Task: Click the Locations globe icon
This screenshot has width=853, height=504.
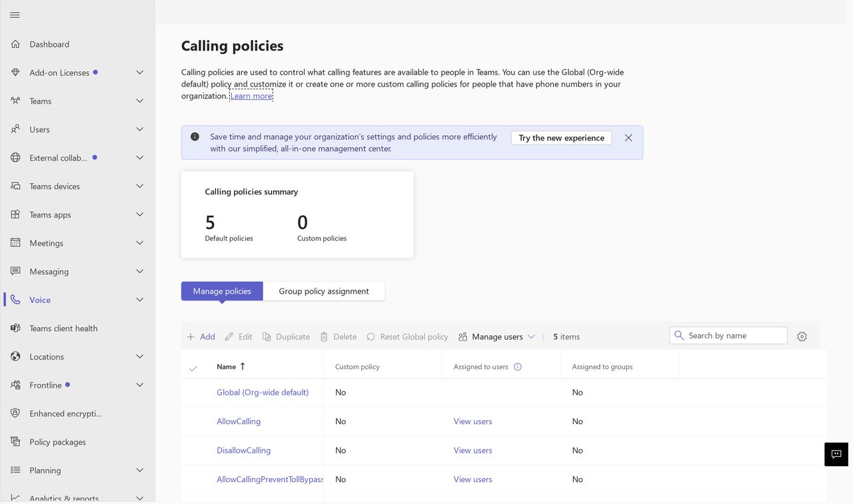Action: 15,357
